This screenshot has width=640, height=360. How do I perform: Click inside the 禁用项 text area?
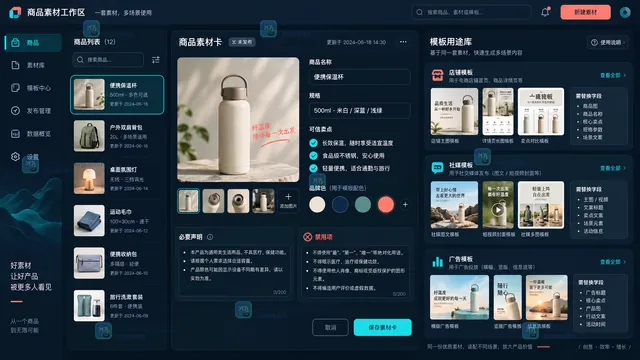tap(355, 271)
